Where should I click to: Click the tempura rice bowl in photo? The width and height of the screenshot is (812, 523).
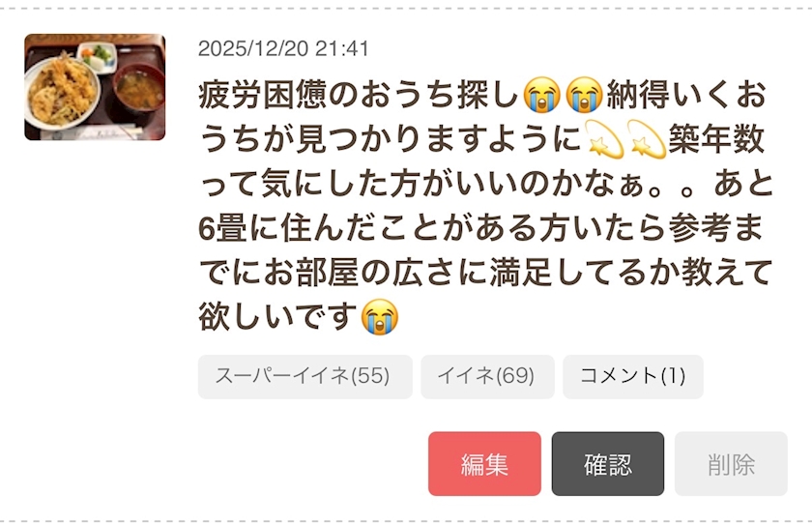[62, 92]
